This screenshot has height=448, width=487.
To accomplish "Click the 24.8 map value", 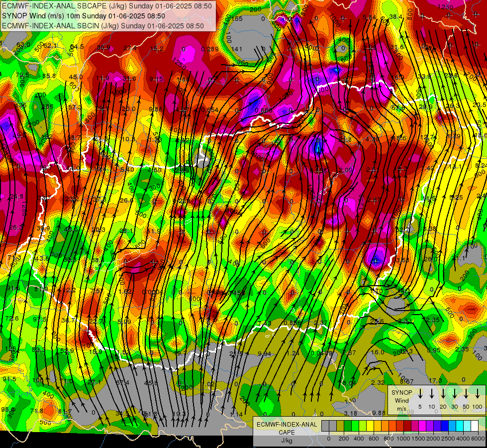I will pos(16,197).
